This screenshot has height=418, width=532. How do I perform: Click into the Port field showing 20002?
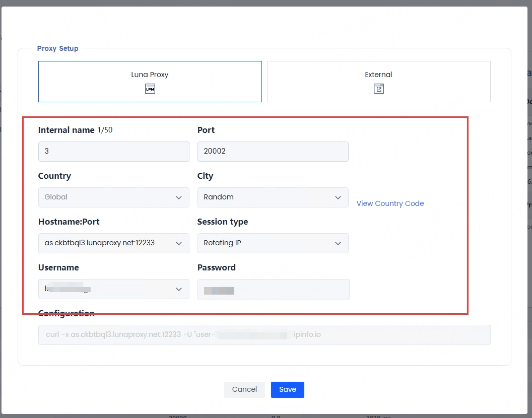click(273, 151)
